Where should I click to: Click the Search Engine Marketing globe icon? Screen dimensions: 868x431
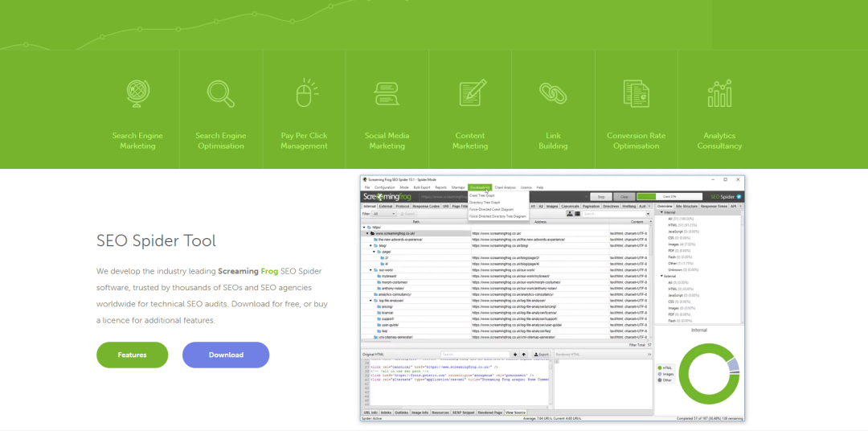[138, 93]
